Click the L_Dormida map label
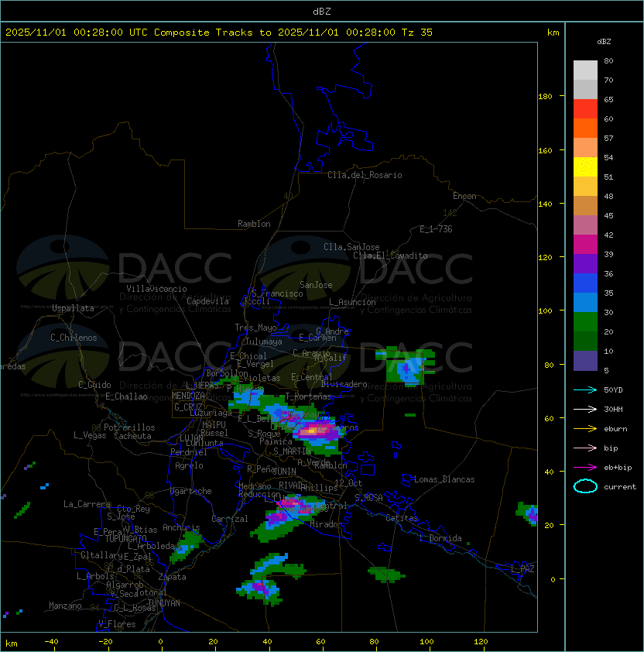 (x=440, y=538)
